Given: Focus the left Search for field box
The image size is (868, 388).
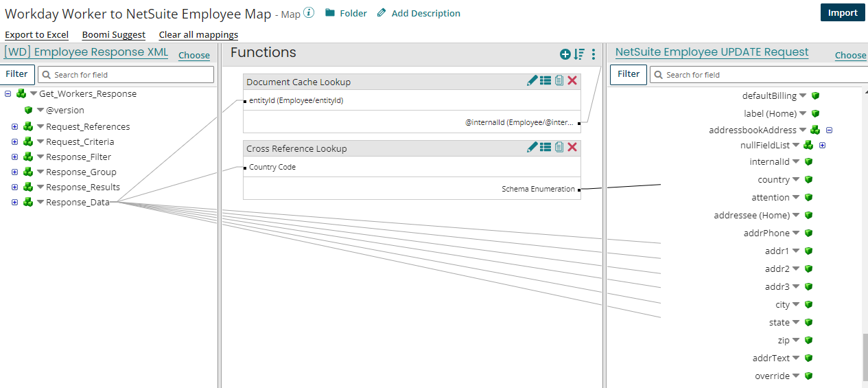Looking at the screenshot, I should 126,74.
